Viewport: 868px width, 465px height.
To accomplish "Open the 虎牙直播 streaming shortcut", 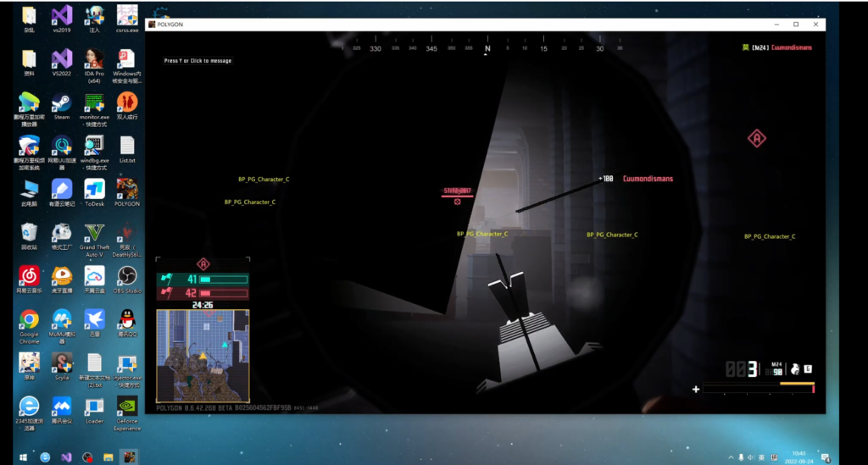I will click(61, 280).
